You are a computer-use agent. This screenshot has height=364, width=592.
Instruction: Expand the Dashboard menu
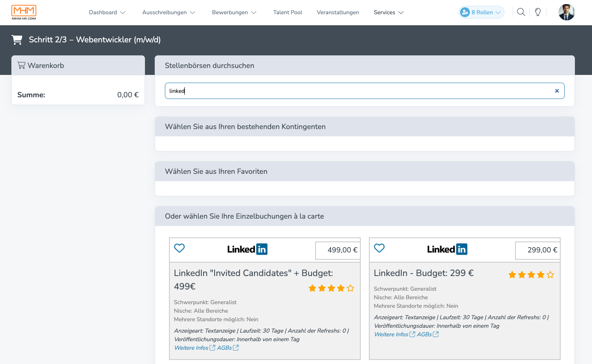click(107, 12)
